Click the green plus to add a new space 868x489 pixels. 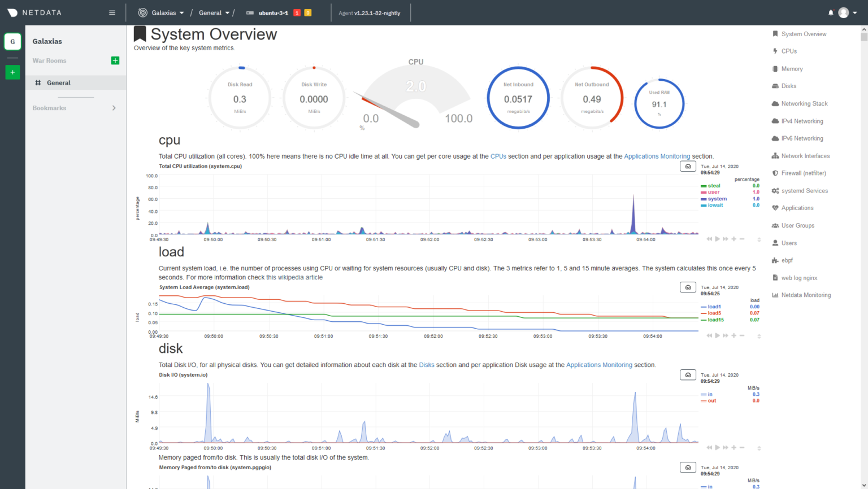(x=12, y=72)
